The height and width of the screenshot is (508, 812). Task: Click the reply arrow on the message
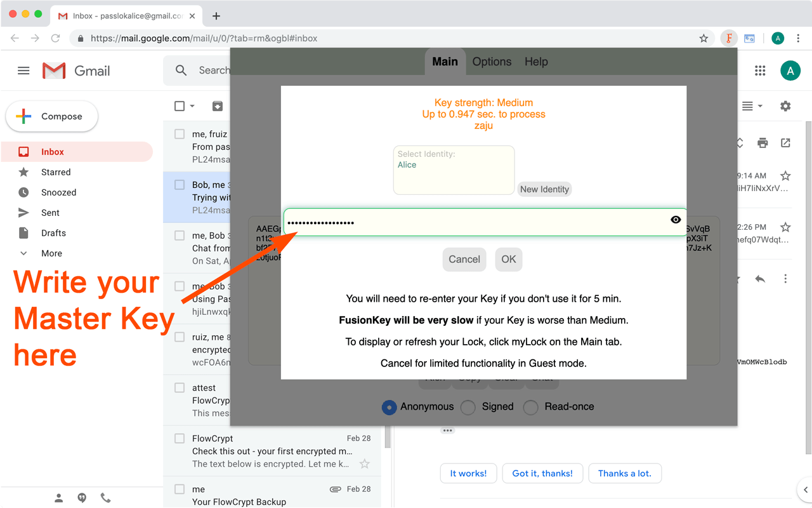760,278
